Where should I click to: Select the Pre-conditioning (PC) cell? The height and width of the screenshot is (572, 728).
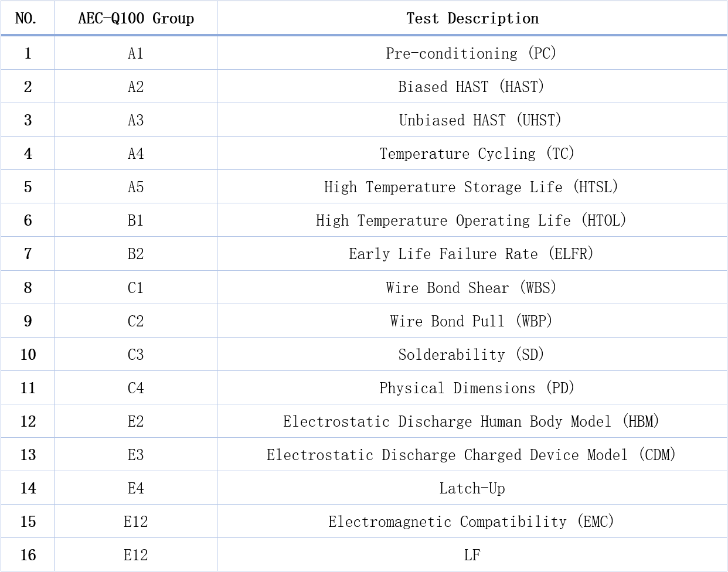tap(471, 53)
